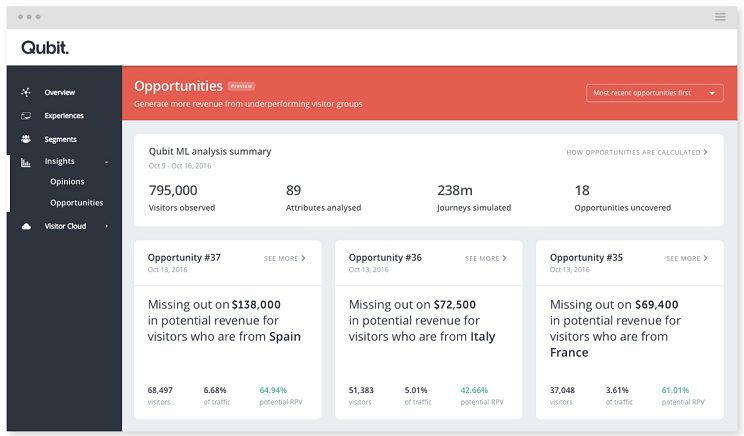The width and height of the screenshot is (744, 436).
Task: Open the Overview menu item
Action: tap(60, 92)
